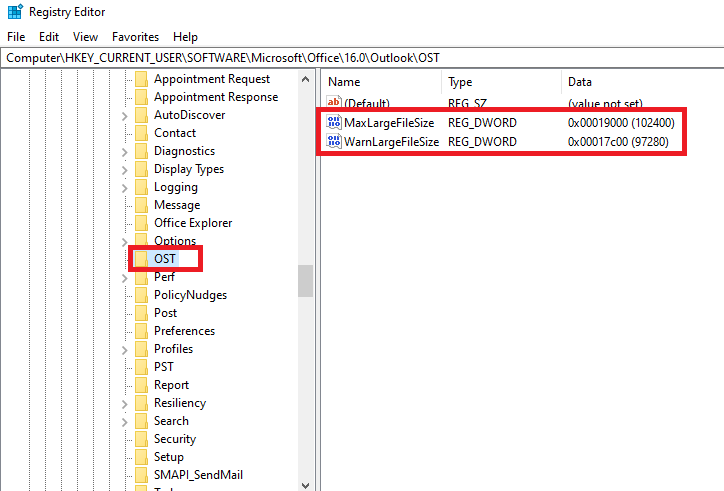Image resolution: width=724 pixels, height=491 pixels.
Task: Open the View menu
Action: pos(85,37)
